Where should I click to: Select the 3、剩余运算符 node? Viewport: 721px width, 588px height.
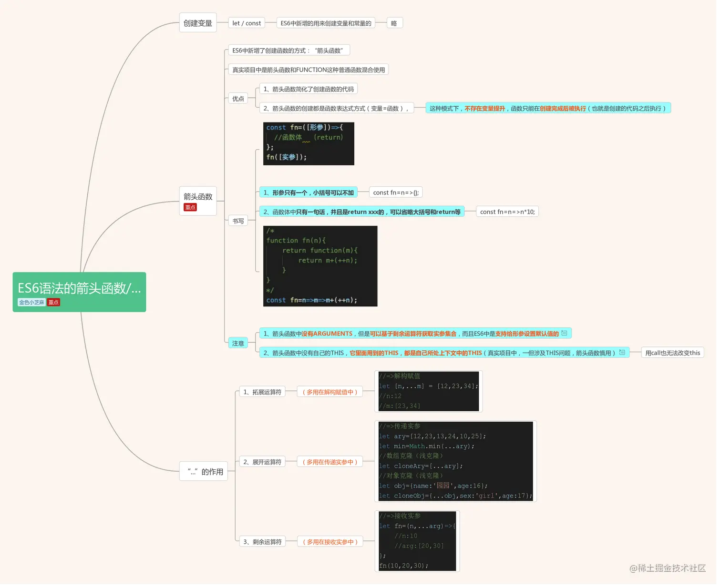point(262,542)
